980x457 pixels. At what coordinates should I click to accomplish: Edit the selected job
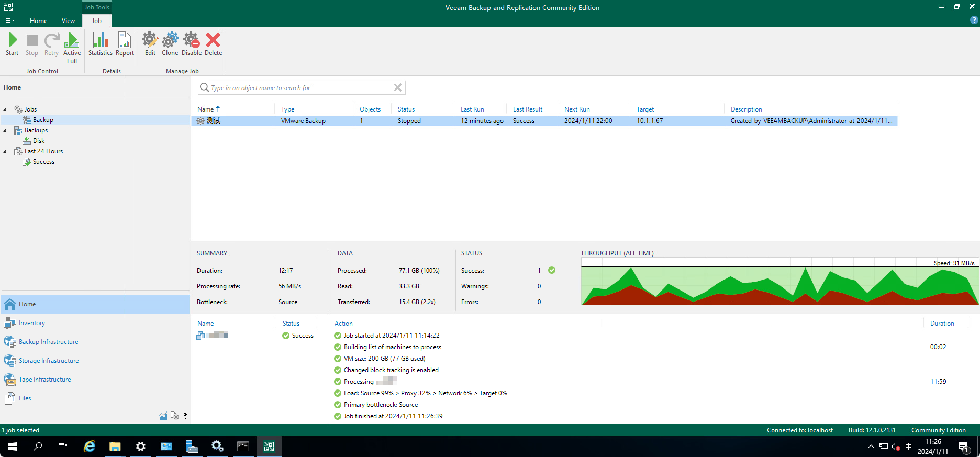pos(150,44)
